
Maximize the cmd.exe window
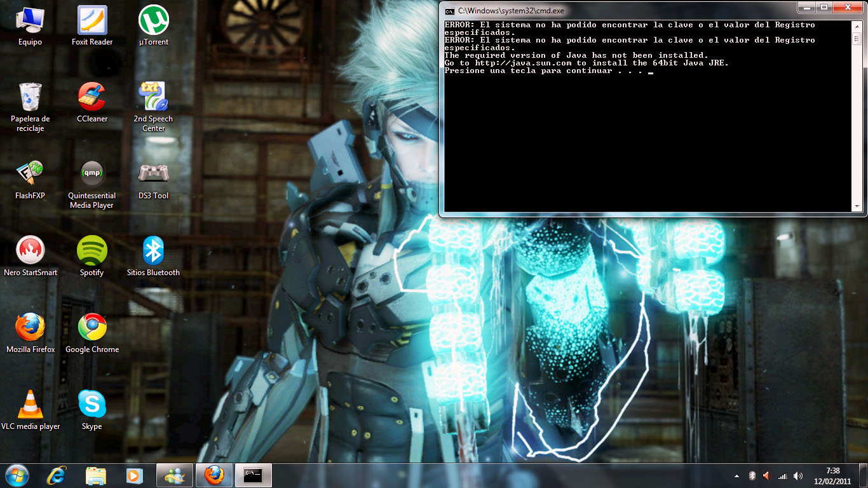click(x=824, y=8)
